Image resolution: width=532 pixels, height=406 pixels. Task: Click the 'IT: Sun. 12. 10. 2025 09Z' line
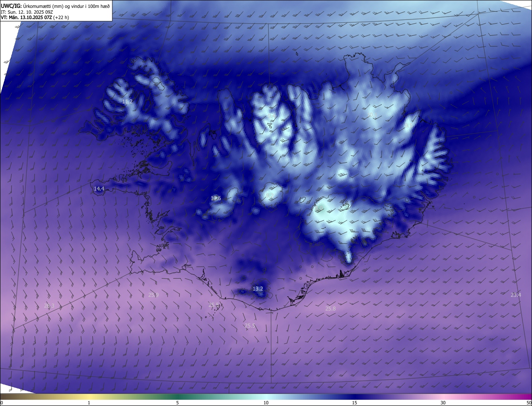[26, 12]
